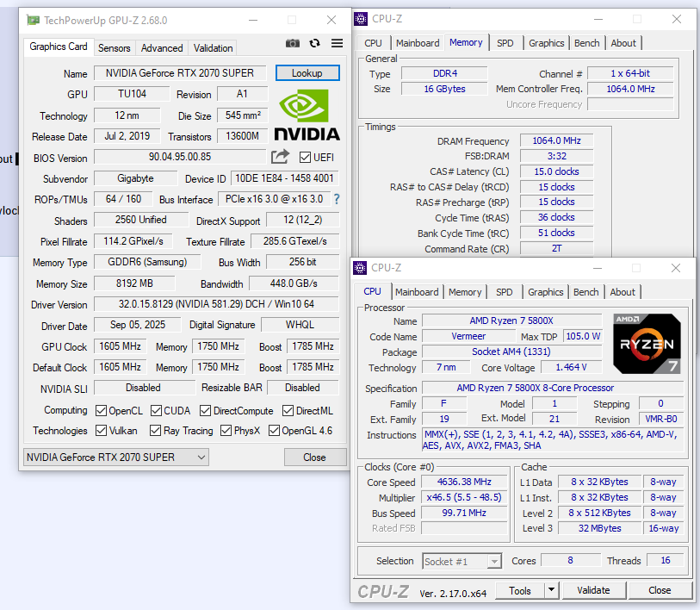The height and width of the screenshot is (610, 700).
Task: Open SPD tab in upper CPU-Z window
Action: (505, 43)
